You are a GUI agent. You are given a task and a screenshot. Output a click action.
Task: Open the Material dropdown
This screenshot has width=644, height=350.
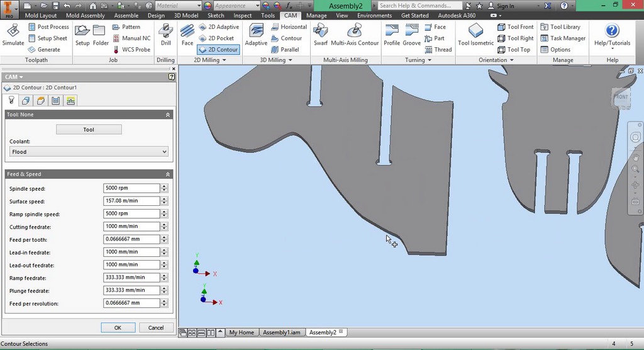pos(178,6)
